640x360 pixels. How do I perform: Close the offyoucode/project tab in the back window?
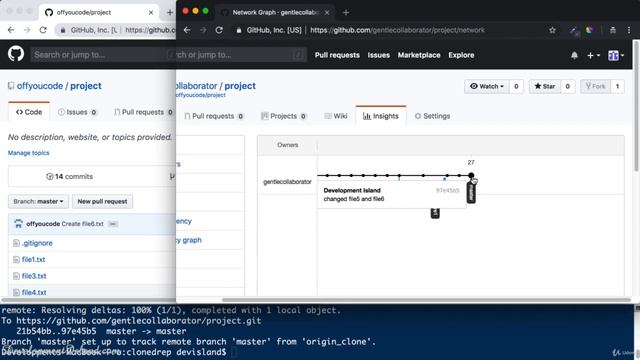[151, 12]
